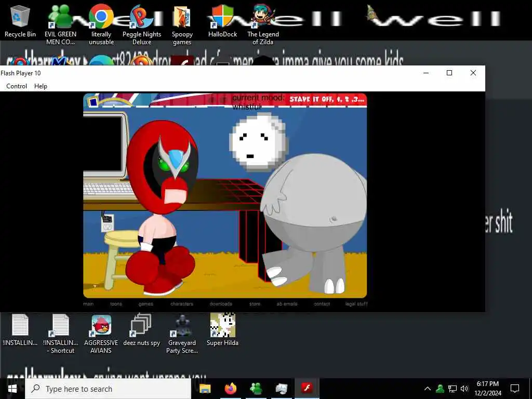Open the notification center icon
Image resolution: width=532 pixels, height=399 pixels.
click(515, 389)
